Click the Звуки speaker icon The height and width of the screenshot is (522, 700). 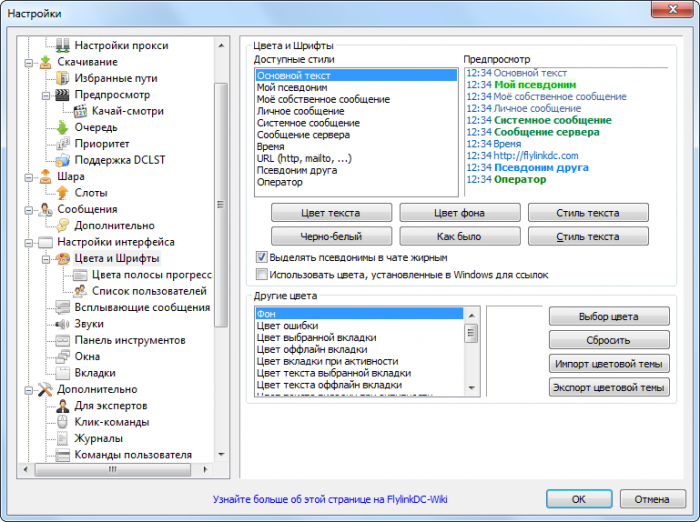(x=63, y=324)
